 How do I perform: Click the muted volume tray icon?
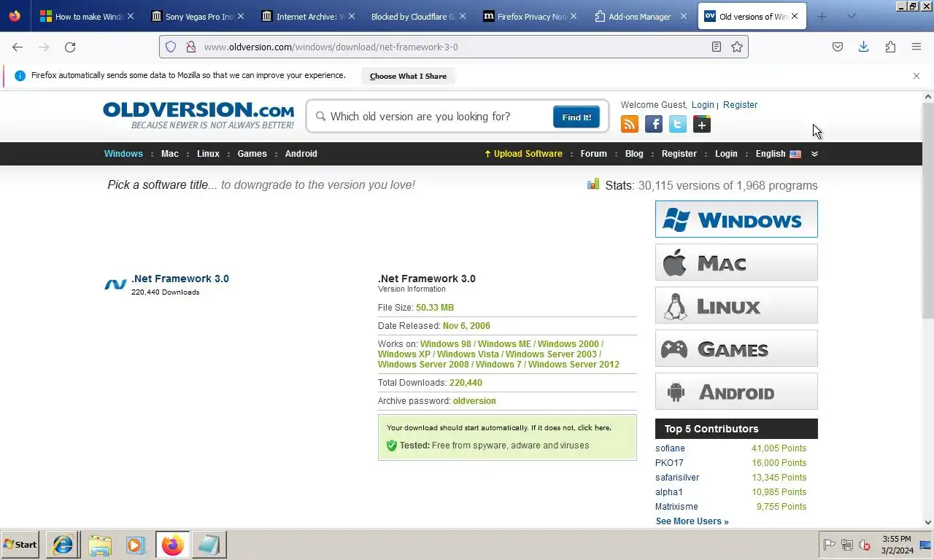tap(865, 545)
